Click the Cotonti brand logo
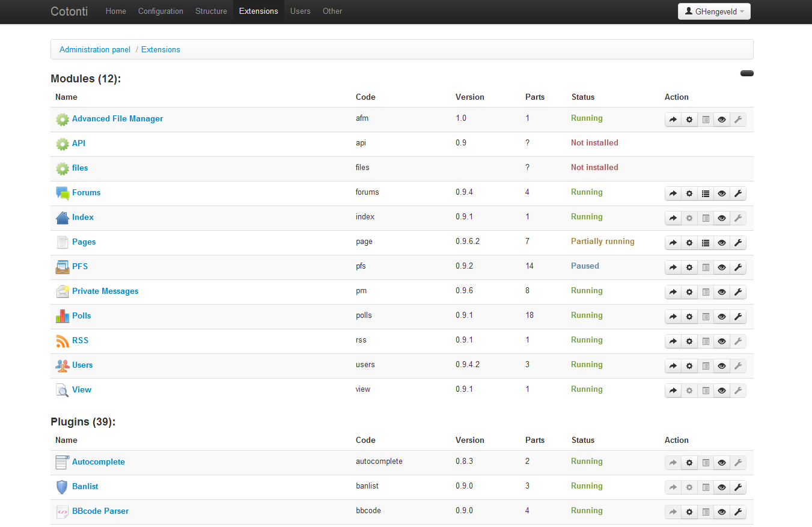 69,11
